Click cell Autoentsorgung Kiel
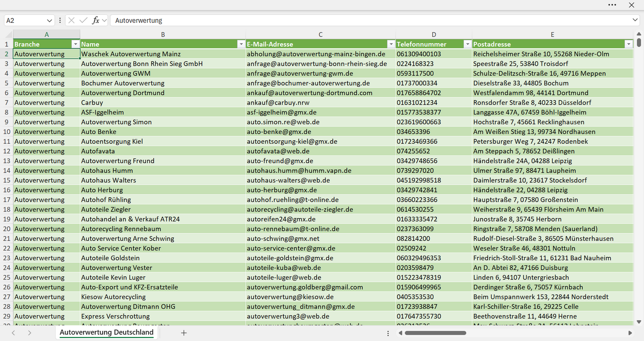Viewport: 644px width, 341px height. pos(163,142)
